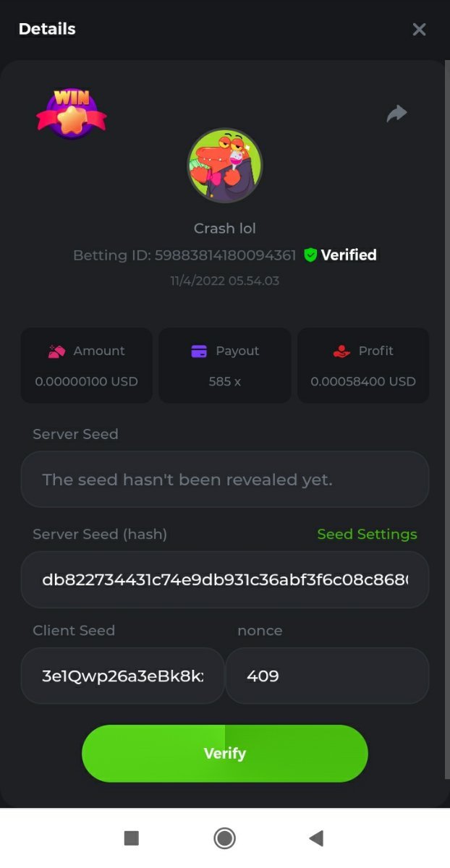
Task: Click the nonce field showing 409
Action: [327, 676]
